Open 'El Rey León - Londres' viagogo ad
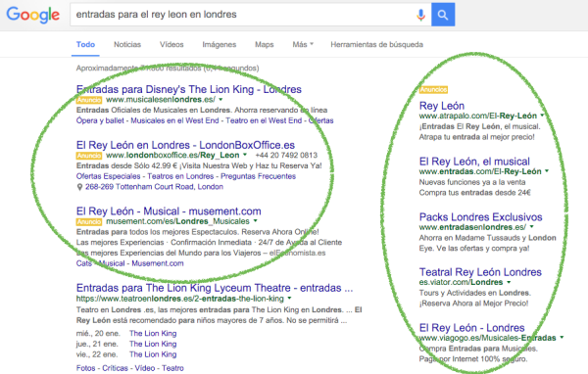This screenshot has width=588, height=374. click(471, 328)
